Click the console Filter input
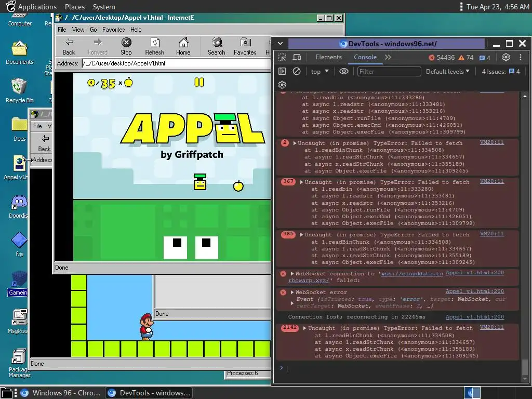Viewport: 532px width, 399px height. 389,72
